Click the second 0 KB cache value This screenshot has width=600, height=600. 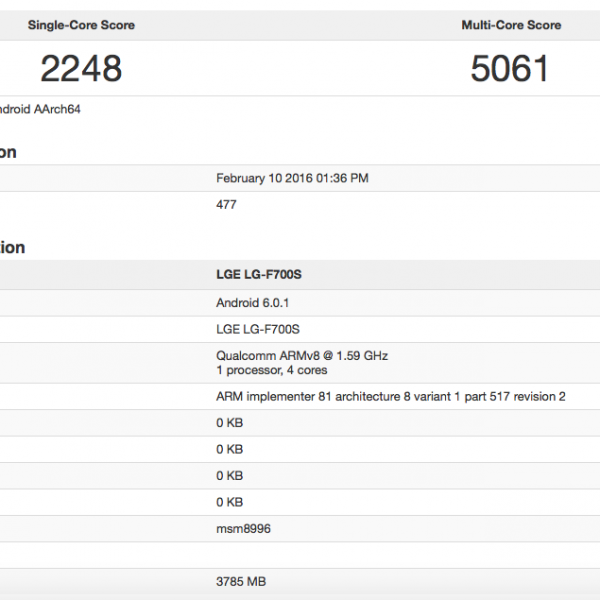(229, 449)
